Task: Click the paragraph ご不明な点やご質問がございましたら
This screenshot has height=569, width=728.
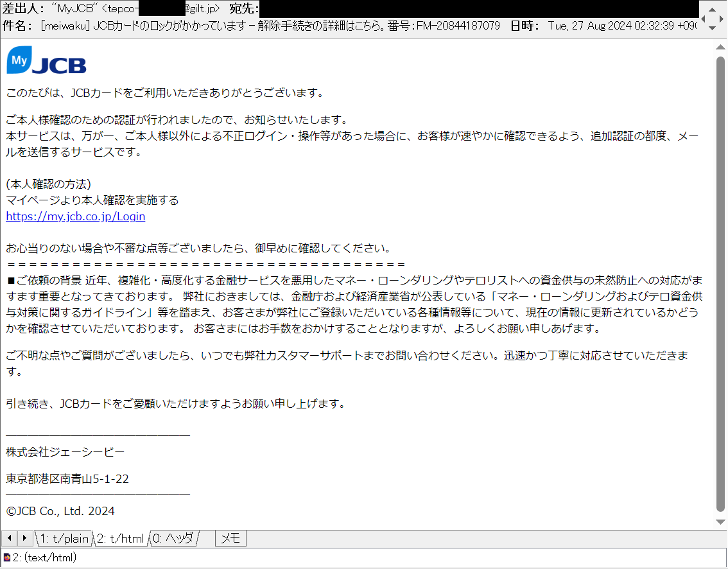Action: click(347, 363)
